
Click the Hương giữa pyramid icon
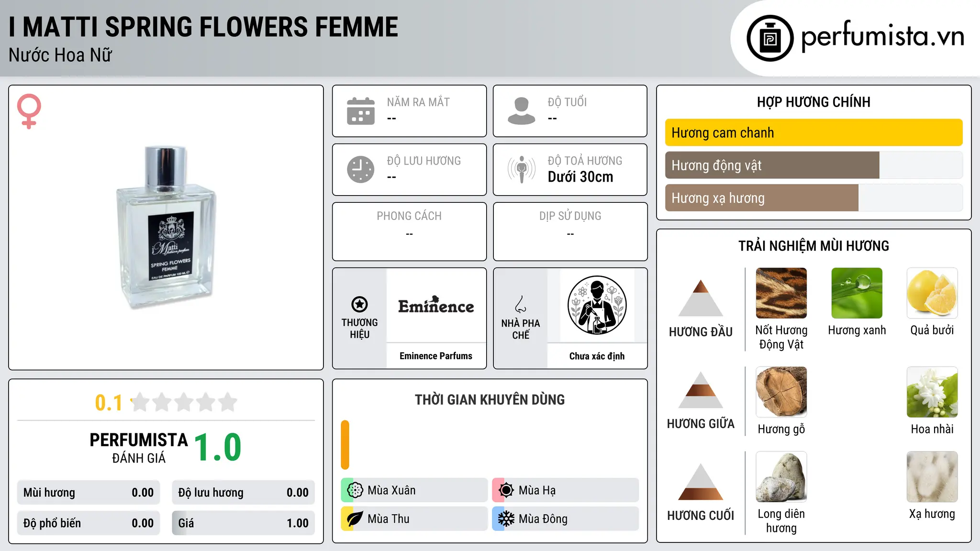701,390
